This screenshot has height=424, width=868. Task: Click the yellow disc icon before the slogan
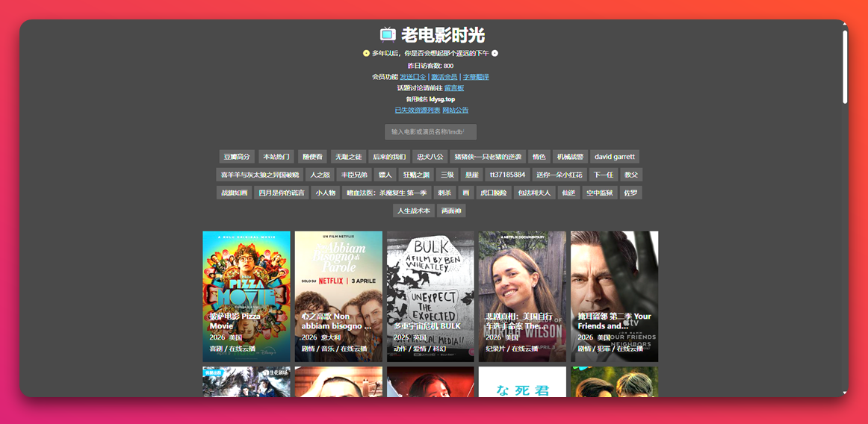[x=366, y=53]
